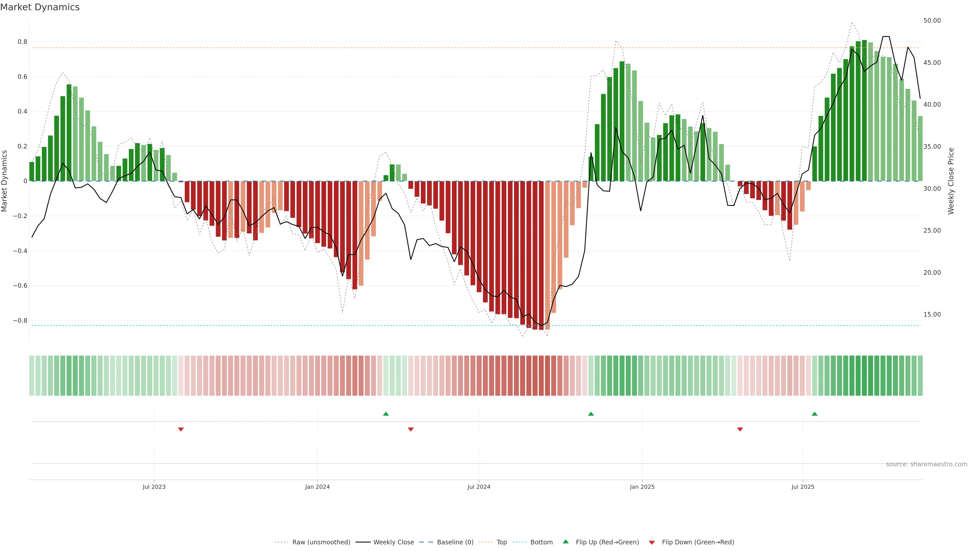Click the red Flip Down triangle in legend
Viewport: 980px width, 551px height.
point(652,542)
